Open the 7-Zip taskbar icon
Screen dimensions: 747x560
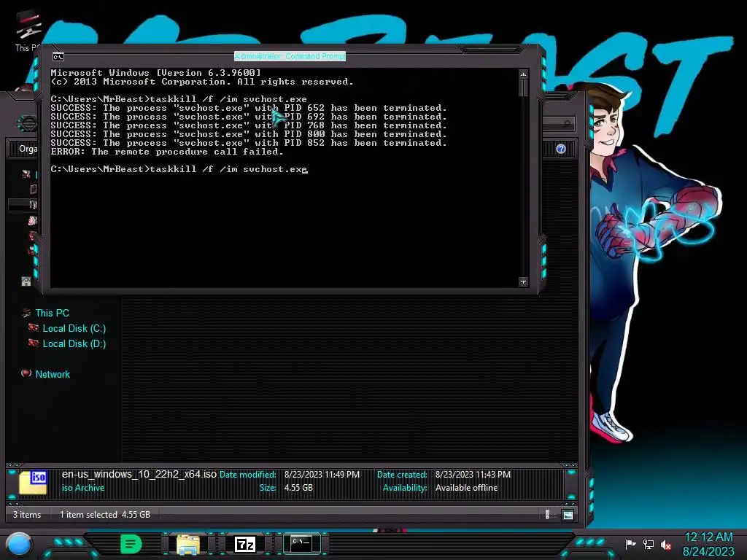(x=245, y=544)
